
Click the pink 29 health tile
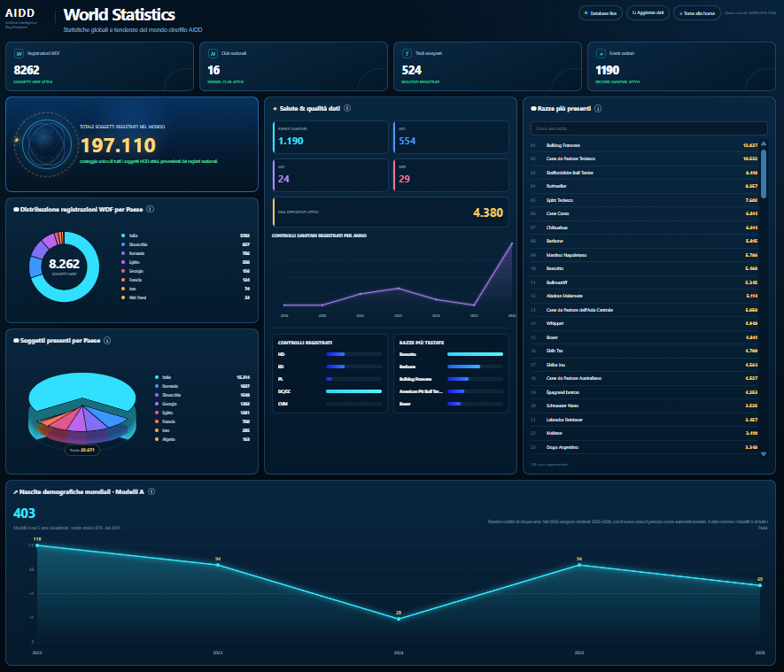point(451,175)
